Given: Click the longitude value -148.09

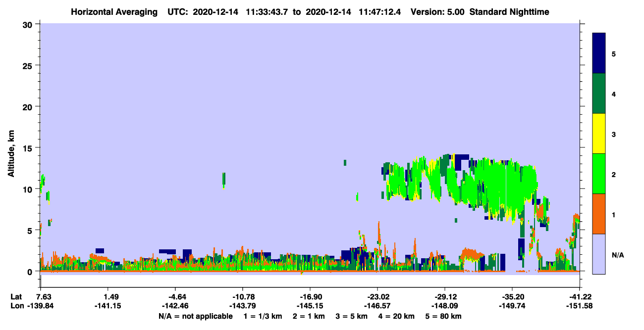Looking at the screenshot, I should [445, 306].
